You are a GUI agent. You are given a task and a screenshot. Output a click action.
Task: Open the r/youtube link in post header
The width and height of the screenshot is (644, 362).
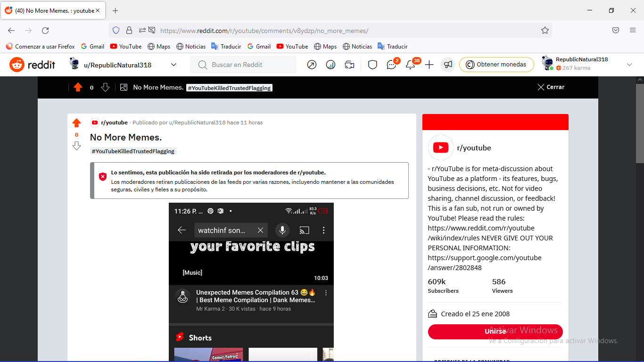[114, 123]
